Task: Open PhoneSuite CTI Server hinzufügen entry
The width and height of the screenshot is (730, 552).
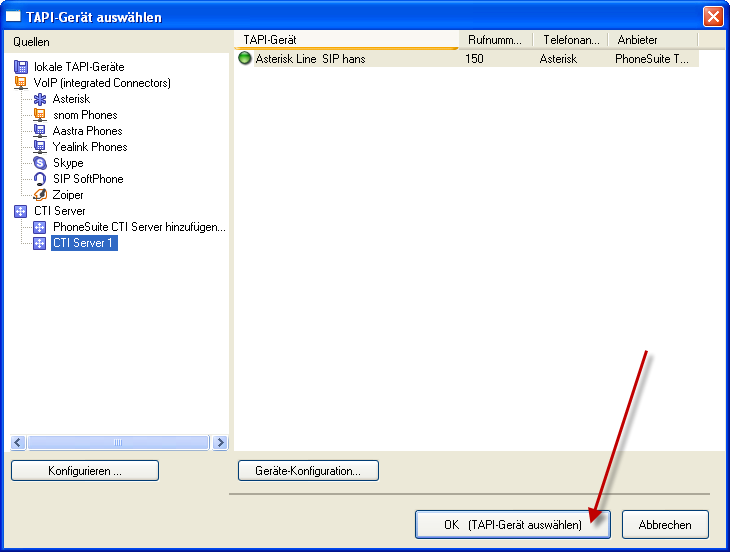Action: (x=139, y=227)
